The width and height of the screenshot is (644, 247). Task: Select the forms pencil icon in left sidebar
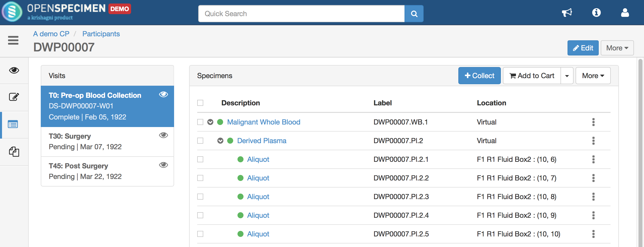[14, 97]
